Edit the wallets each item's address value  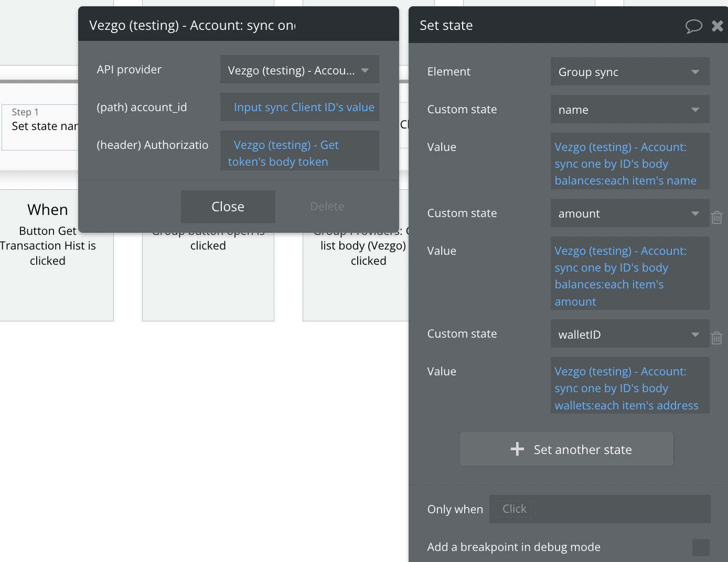coord(626,388)
